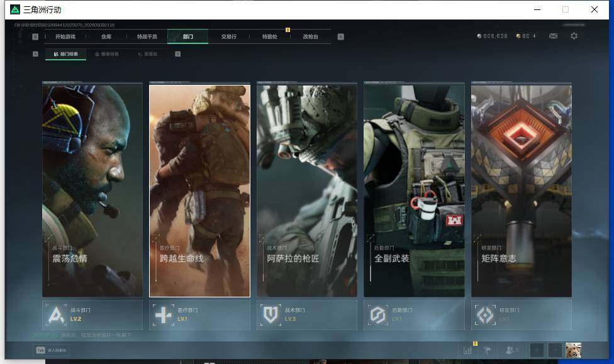This screenshot has width=614, height=364.
Task: Click the left key hint beside 开始游戏
Action: [35, 37]
